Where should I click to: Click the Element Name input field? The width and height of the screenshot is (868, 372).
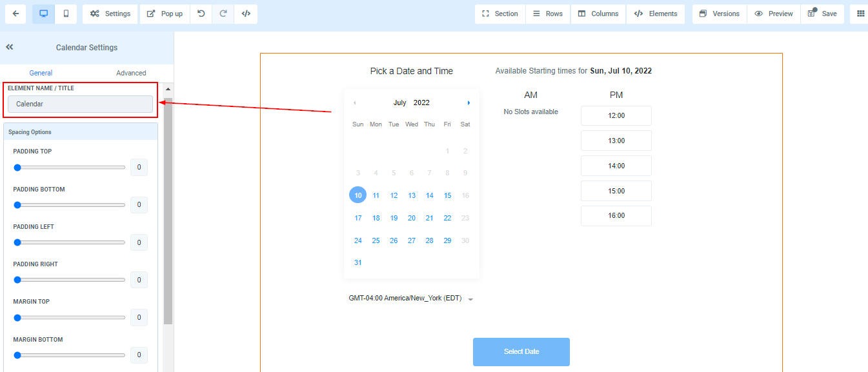[x=80, y=104]
